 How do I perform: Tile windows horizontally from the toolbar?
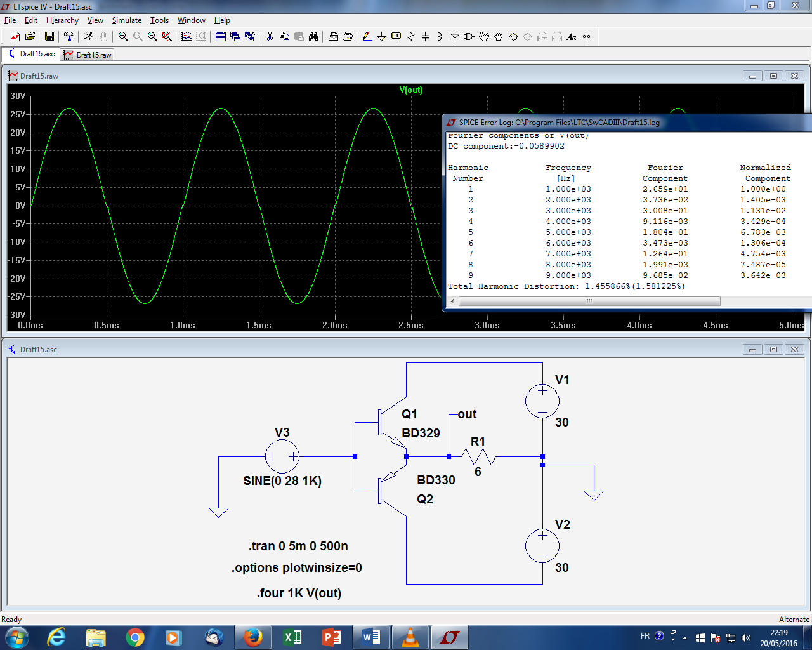coord(221,37)
